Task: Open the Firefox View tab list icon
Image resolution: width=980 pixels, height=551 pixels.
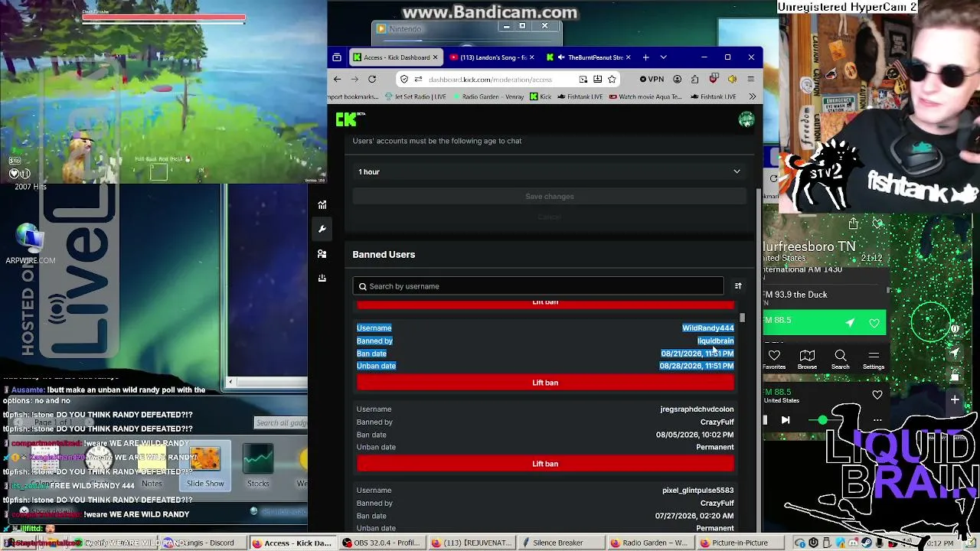Action: coord(337,57)
